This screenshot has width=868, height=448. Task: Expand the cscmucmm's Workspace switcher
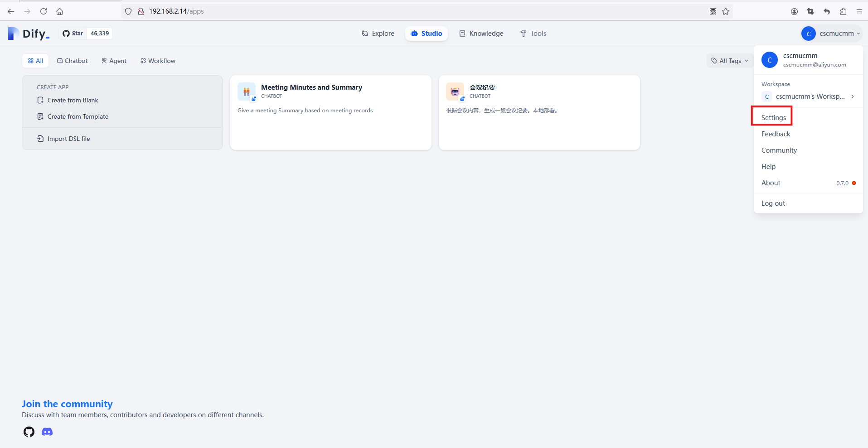tap(808, 96)
